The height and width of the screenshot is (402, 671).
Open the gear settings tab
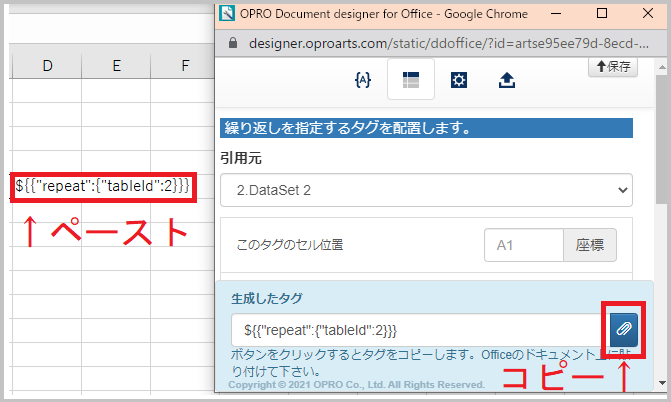point(459,81)
